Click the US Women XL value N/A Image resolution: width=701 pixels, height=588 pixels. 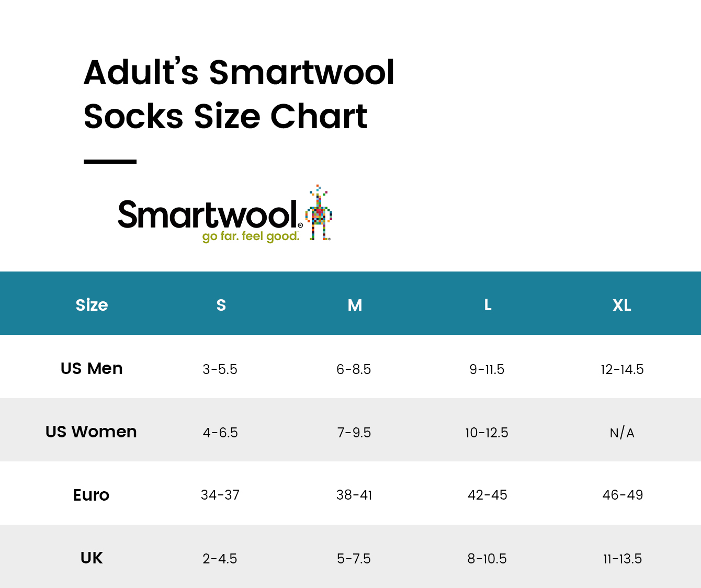(622, 433)
